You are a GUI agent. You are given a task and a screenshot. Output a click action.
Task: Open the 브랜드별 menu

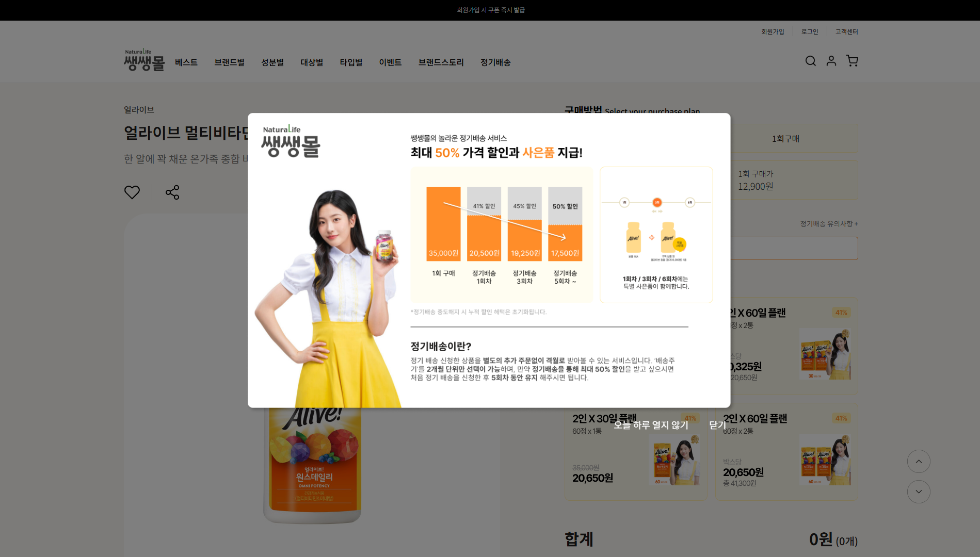229,62
